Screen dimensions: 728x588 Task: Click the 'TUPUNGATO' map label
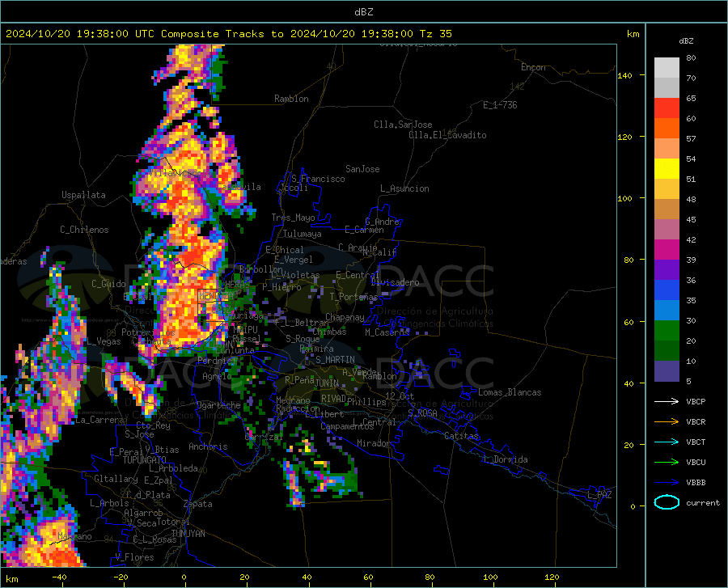point(145,460)
